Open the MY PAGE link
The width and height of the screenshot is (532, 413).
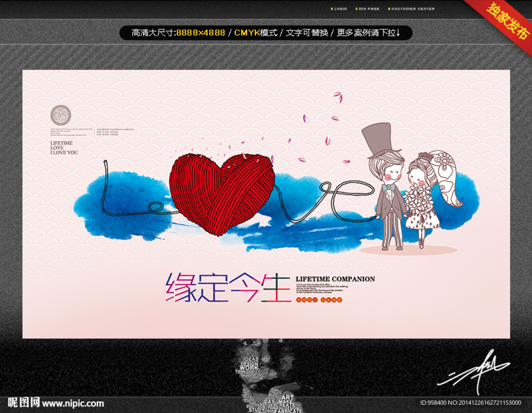pos(367,9)
